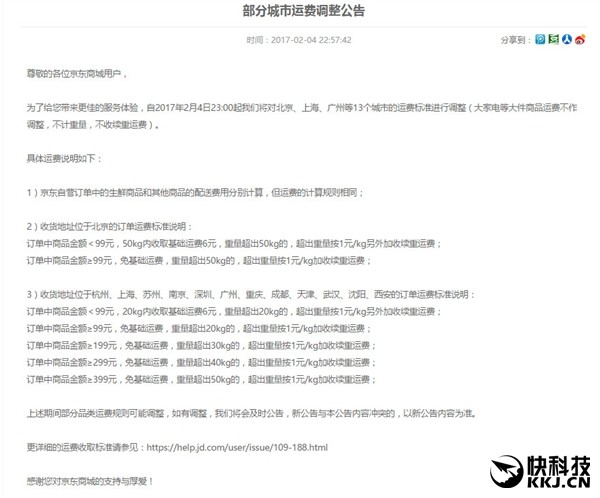Share to Sina Weibo via red icon
This screenshot has height=498, width=600.
pyautogui.click(x=580, y=39)
